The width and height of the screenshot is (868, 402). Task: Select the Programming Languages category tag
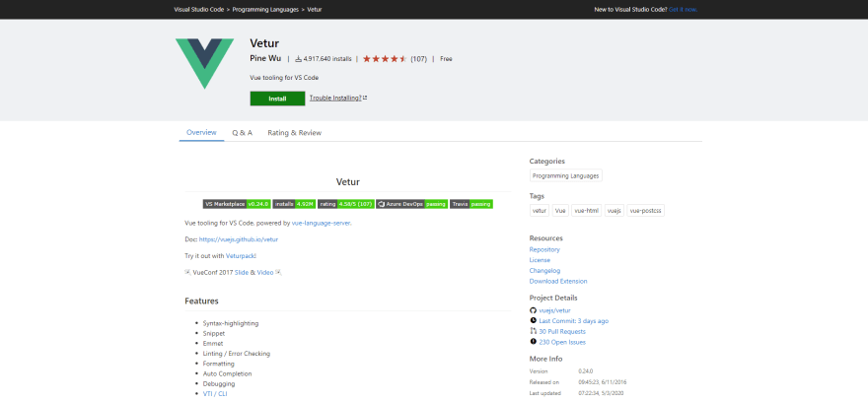pos(566,175)
